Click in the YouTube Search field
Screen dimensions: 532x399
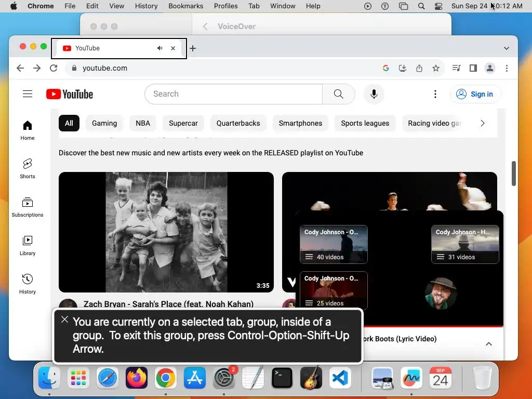coord(233,94)
